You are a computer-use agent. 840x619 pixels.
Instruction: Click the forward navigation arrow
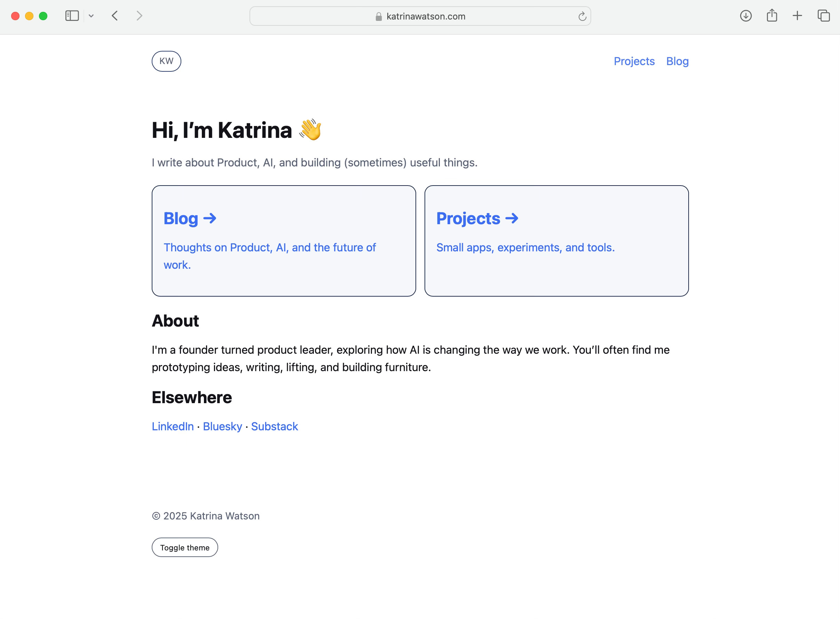(139, 16)
